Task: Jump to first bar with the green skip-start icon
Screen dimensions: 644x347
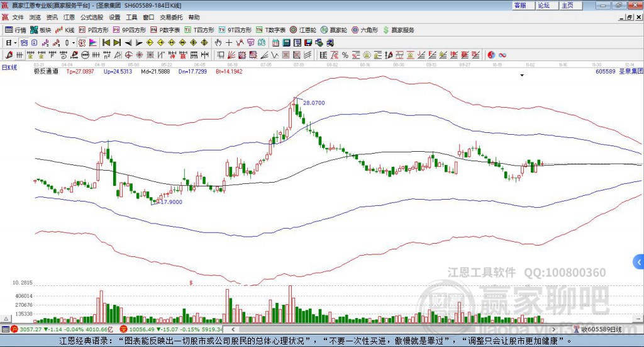Action: [x=106, y=43]
